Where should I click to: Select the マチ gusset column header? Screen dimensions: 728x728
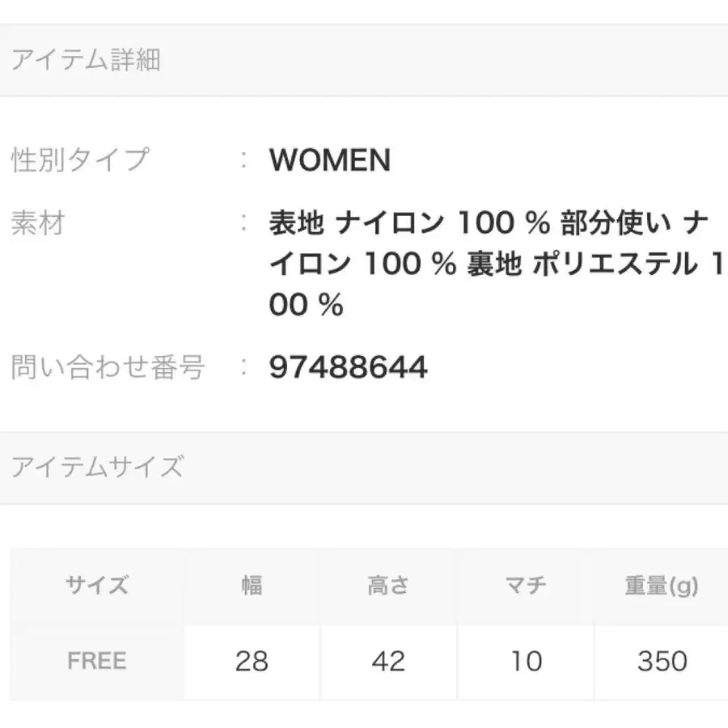pos(526,586)
